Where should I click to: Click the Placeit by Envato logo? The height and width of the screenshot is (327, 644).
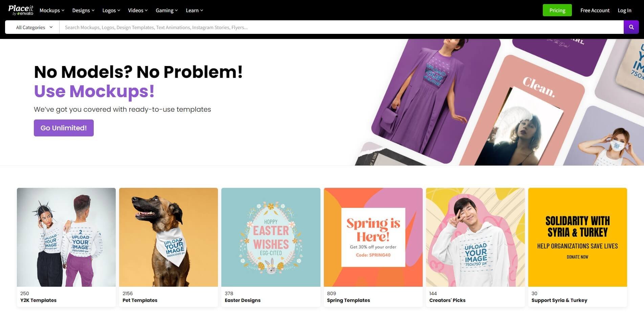click(x=20, y=10)
